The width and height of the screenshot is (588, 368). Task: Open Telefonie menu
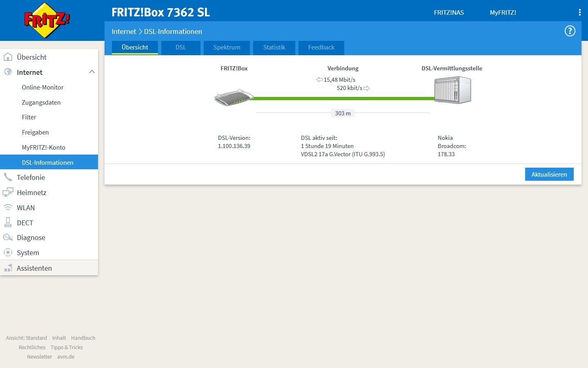[49, 177]
